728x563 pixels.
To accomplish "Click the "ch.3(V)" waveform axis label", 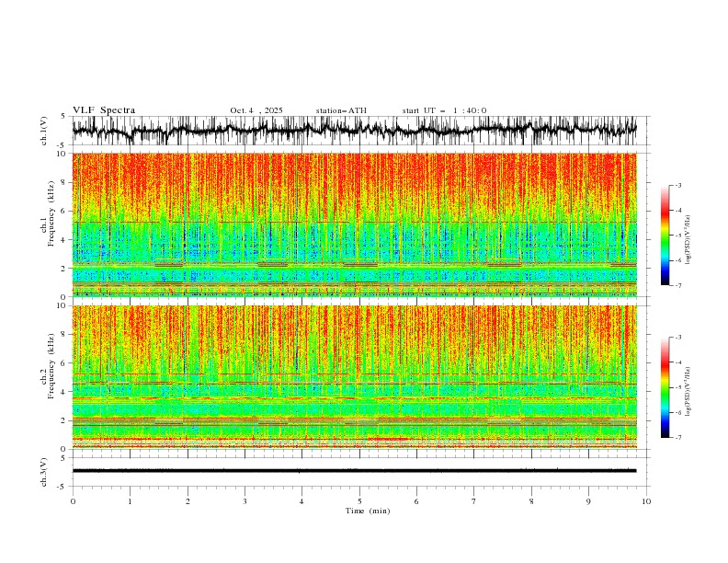I will pos(44,472).
